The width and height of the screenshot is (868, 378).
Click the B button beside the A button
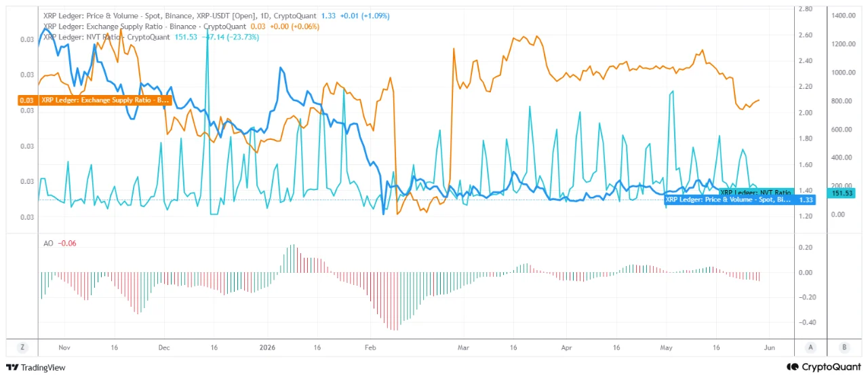[844, 347]
